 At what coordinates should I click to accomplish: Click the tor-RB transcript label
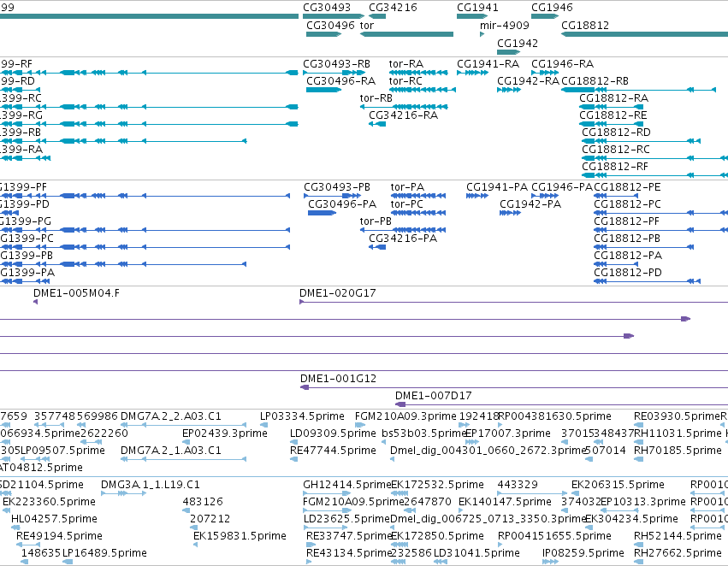coord(376,97)
